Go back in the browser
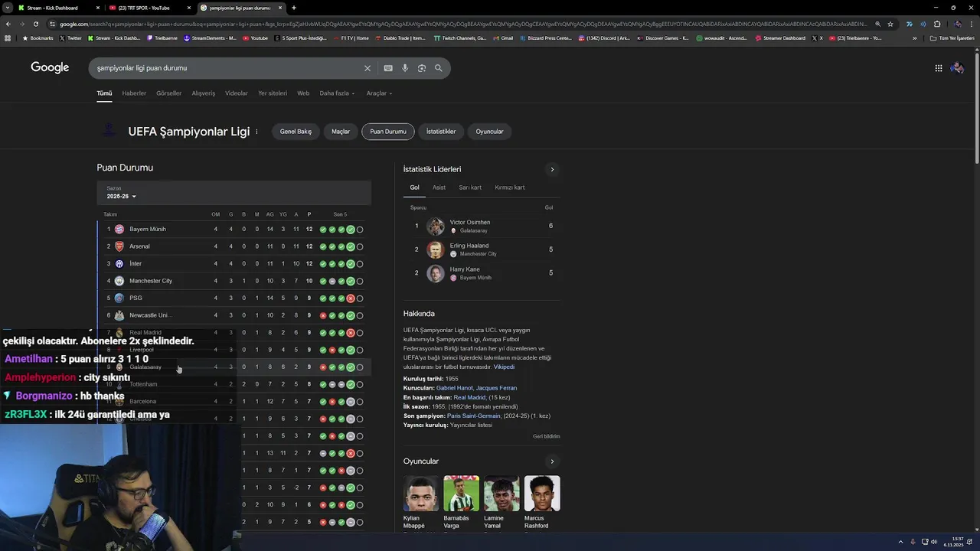This screenshot has width=980, height=551. pyautogui.click(x=8, y=24)
